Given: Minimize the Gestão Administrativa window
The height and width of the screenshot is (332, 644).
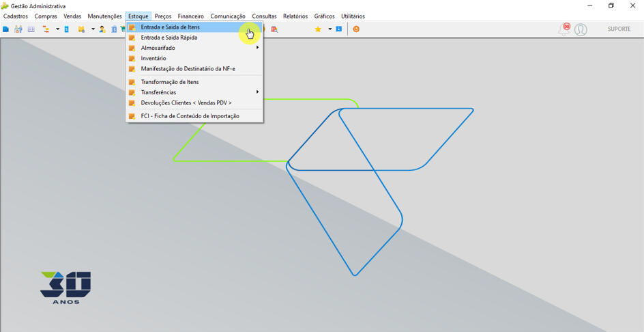Looking at the screenshot, I should 590,5.
